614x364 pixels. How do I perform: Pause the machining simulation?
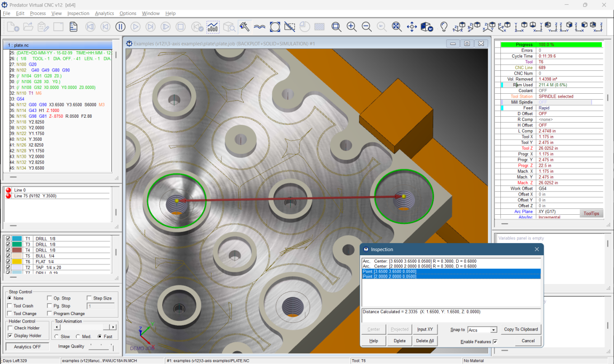pyautogui.click(x=120, y=26)
